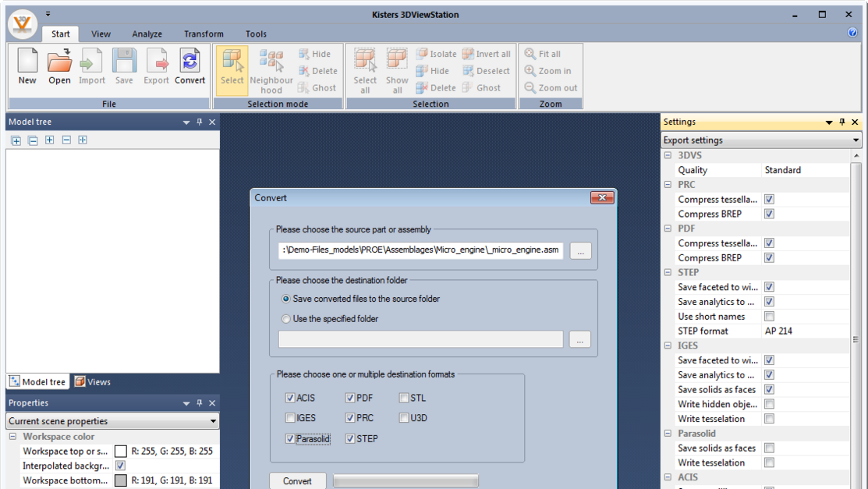Activate the Select selection mode
The height and width of the screenshot is (489, 868).
(232, 70)
